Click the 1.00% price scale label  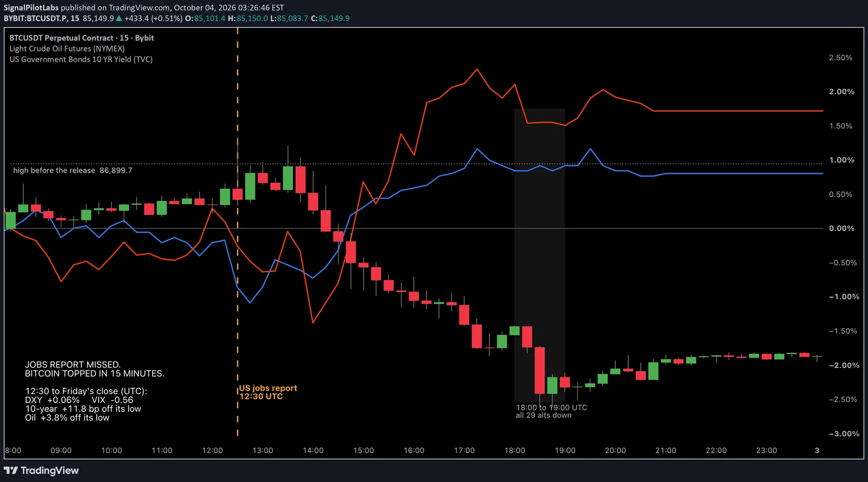tap(841, 160)
